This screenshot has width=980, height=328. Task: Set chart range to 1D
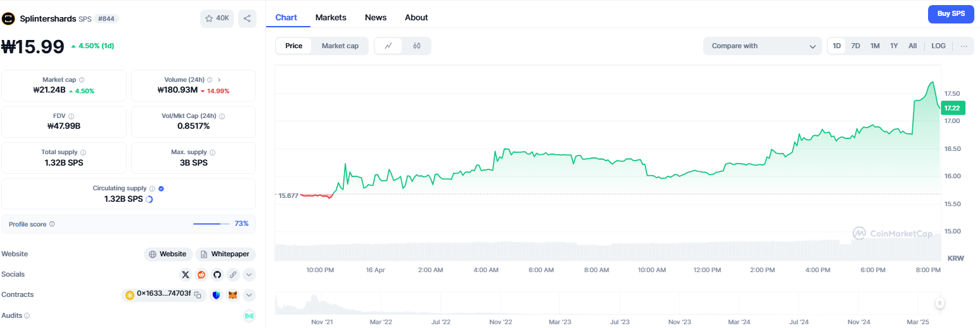coord(837,46)
